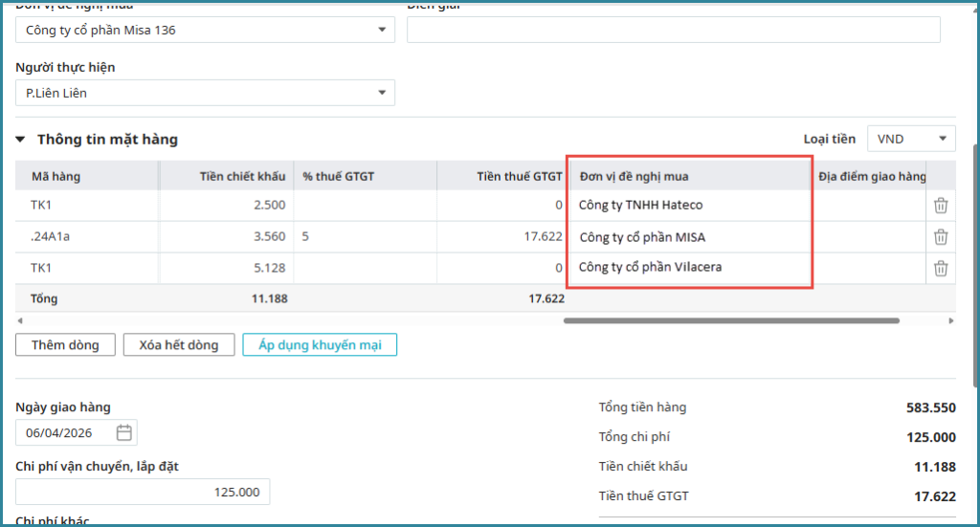Click the .24A1a item code cell
The height and width of the screenshot is (527, 980).
(87, 236)
